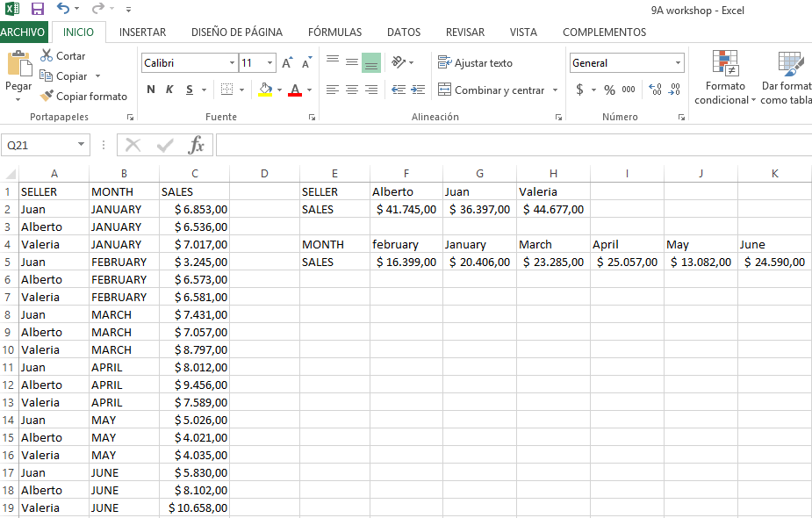Open the Combinar y centrar dropdown arrow
The width and height of the screenshot is (812, 518).
click(555, 90)
